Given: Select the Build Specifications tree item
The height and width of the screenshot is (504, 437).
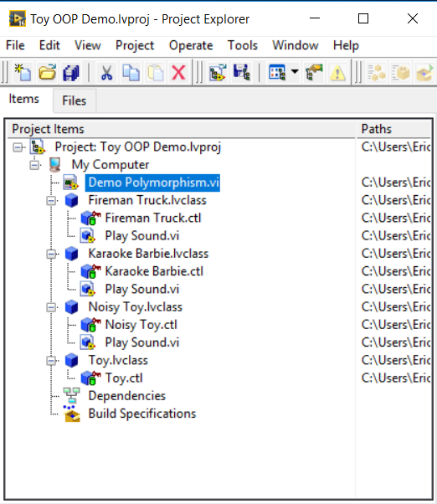Looking at the screenshot, I should point(142,414).
